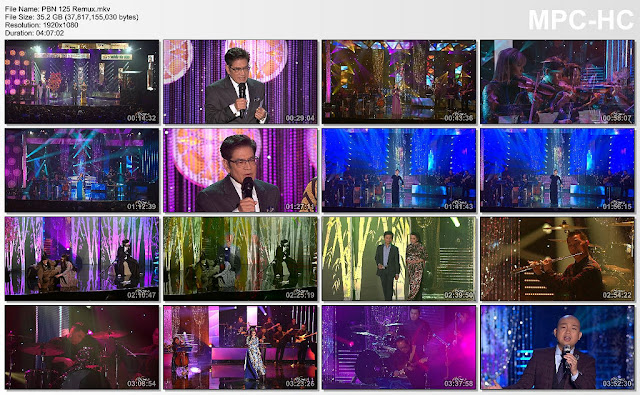Click the 'Duration: 04:07:02' line
Viewport: 640px width, 395px height.
pos(34,33)
